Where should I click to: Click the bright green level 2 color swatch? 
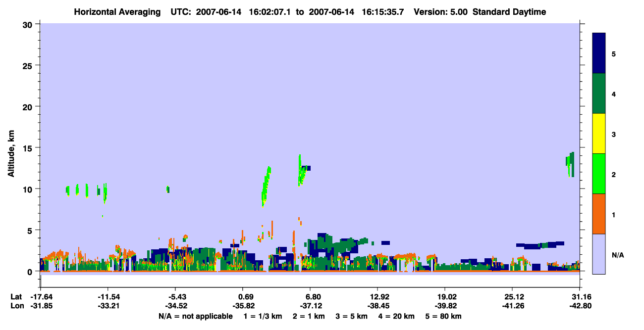599,174
